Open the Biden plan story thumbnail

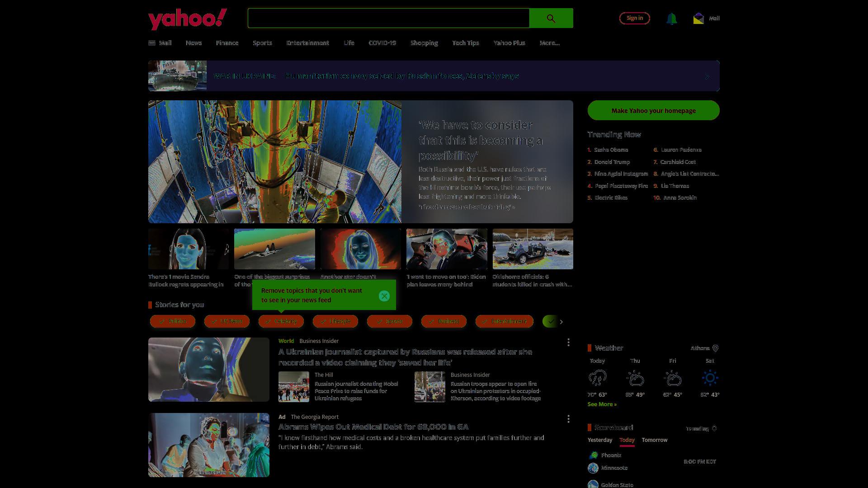[x=447, y=249]
